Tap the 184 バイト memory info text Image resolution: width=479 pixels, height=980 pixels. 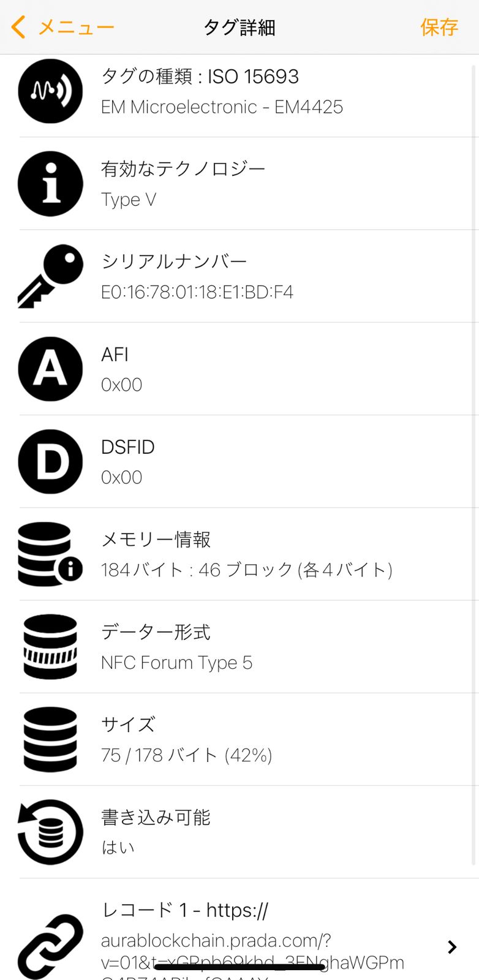246,570
